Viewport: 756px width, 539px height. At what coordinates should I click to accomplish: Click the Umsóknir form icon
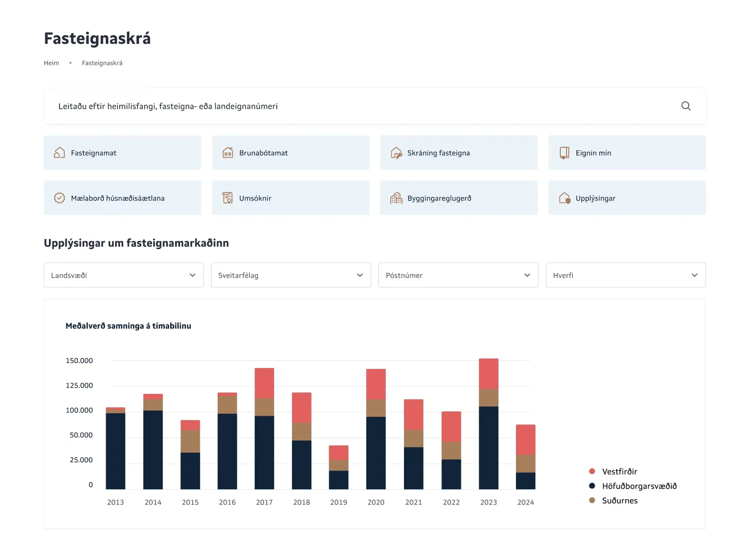coord(228,198)
